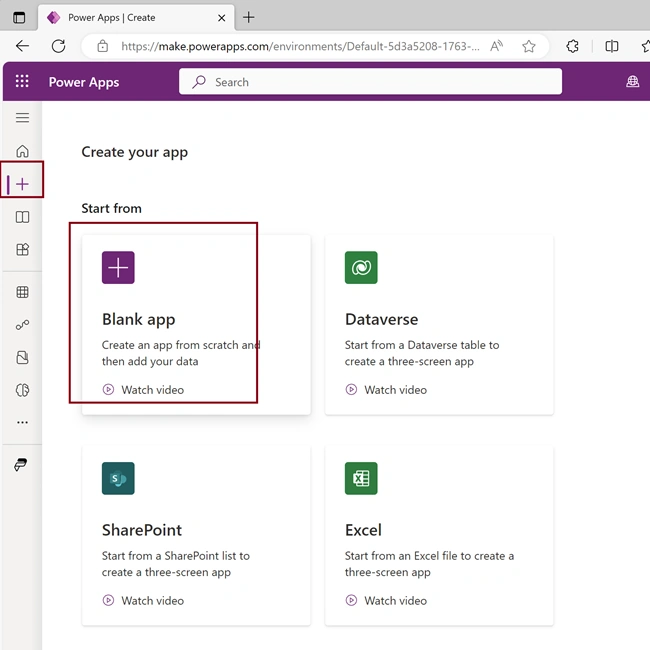This screenshot has width=650, height=650.
Task: Open the Tables grid icon in sidebar
Action: [22, 292]
